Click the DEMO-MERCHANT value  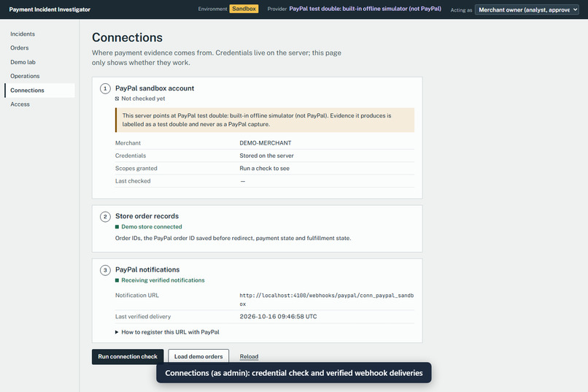pos(265,143)
